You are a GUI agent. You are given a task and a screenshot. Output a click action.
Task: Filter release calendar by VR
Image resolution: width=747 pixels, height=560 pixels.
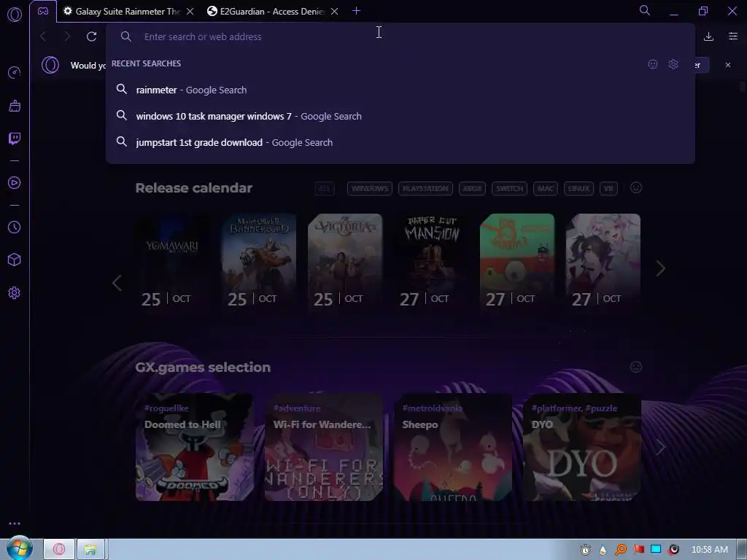(609, 189)
